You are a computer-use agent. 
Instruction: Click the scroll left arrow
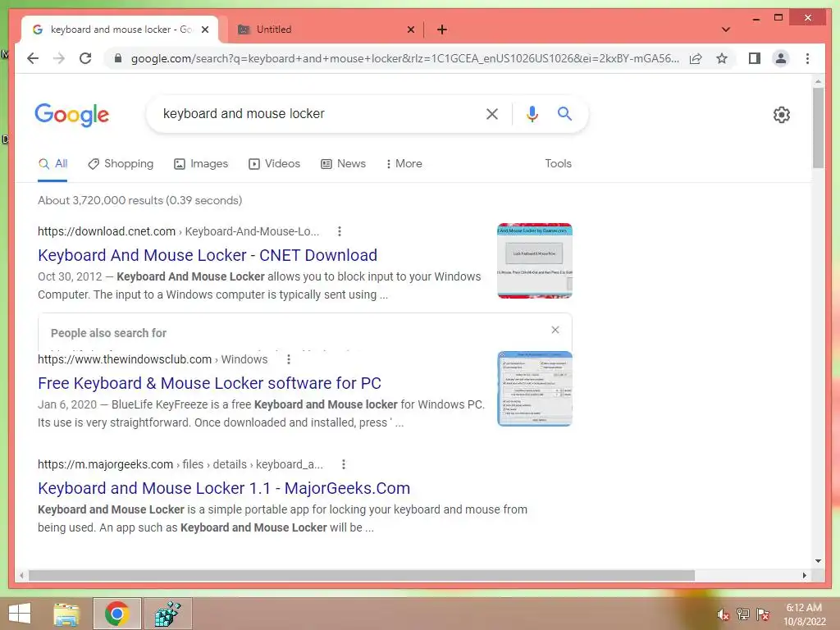click(x=21, y=575)
